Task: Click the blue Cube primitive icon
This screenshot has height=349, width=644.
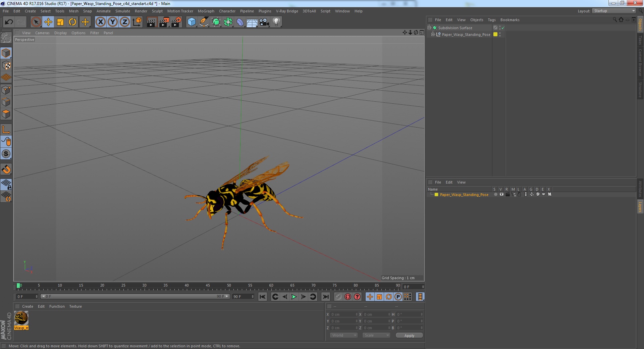Action: [192, 22]
